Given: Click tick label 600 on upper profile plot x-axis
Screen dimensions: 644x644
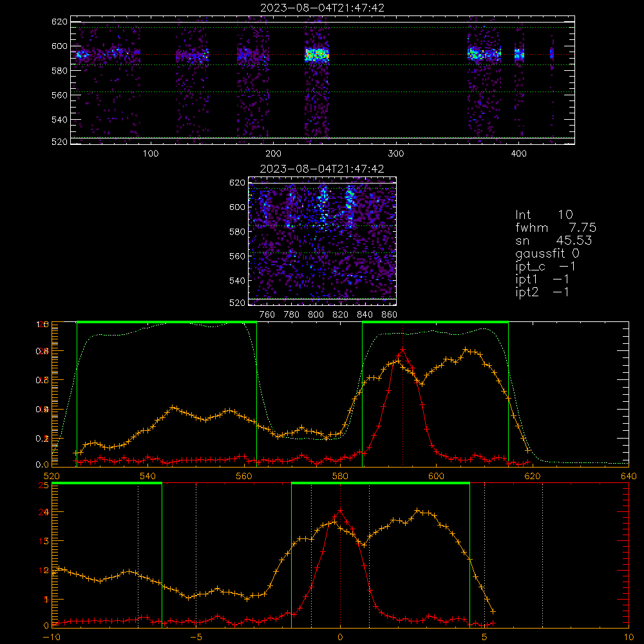Looking at the screenshot, I should click(436, 476).
